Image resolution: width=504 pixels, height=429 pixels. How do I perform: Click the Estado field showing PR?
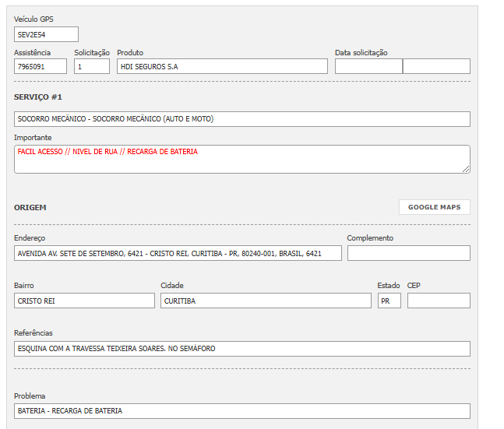[x=389, y=301]
